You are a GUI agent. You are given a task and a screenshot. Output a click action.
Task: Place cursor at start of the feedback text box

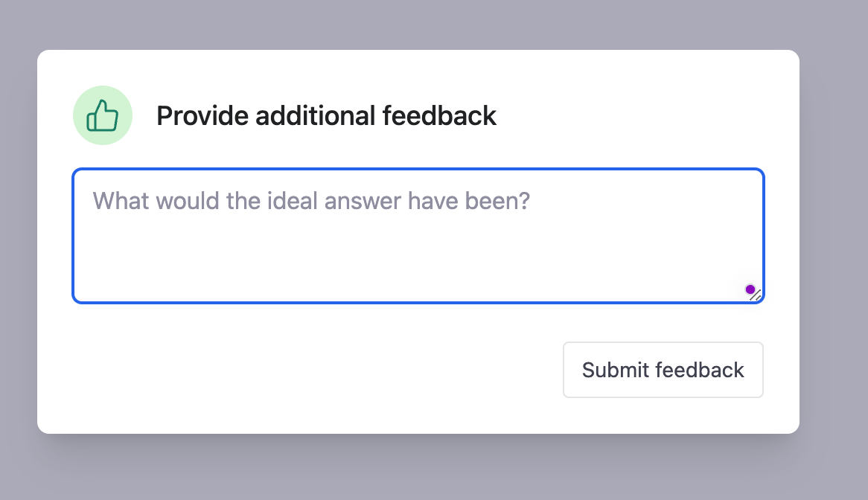(x=93, y=201)
